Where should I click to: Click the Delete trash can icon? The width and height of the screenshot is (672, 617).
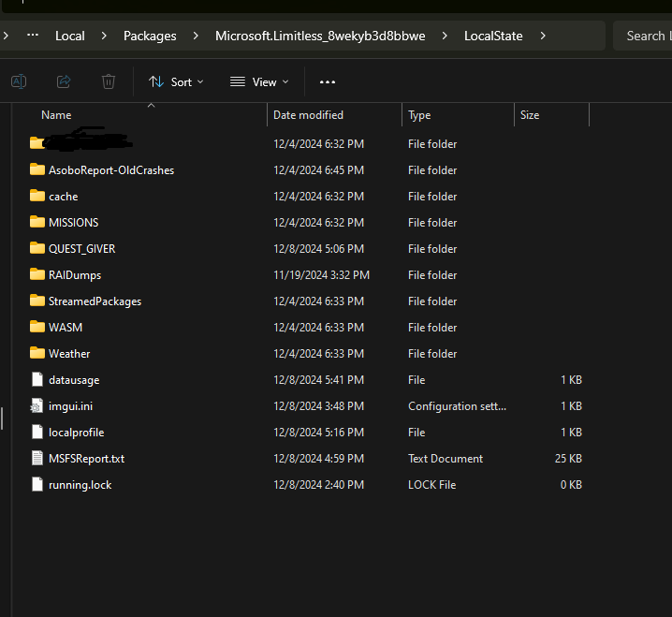[x=109, y=82]
